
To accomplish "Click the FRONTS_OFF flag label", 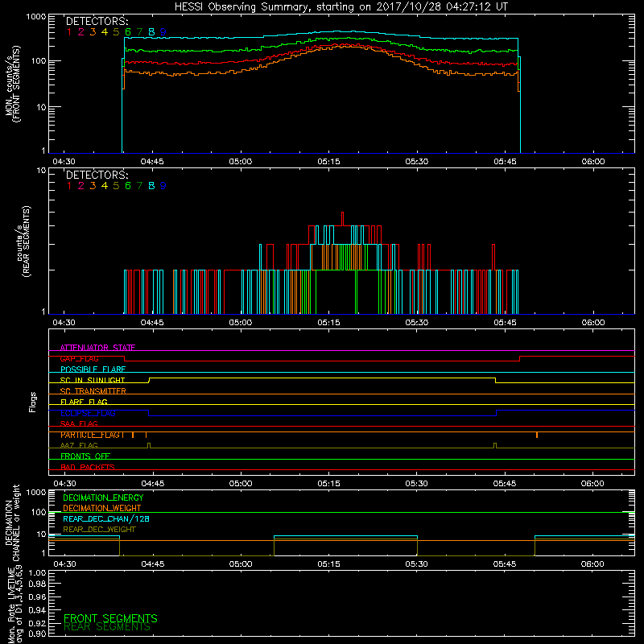I will pyautogui.click(x=85, y=456).
